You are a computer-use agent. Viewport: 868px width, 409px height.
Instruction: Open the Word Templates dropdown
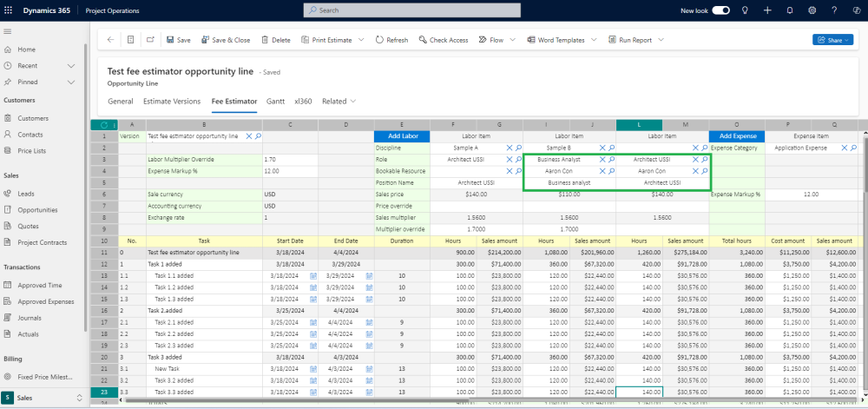click(592, 40)
